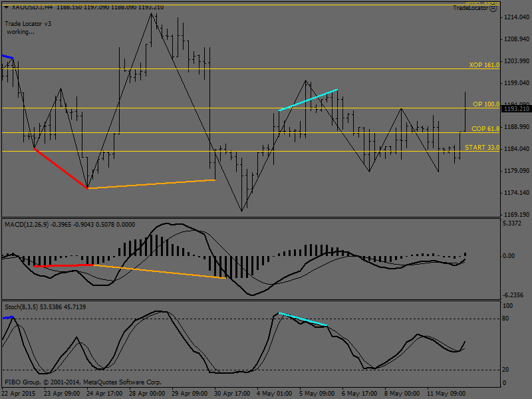Select the red divergence line on price chart
This screenshot has height=399, width=532.
click(61, 168)
